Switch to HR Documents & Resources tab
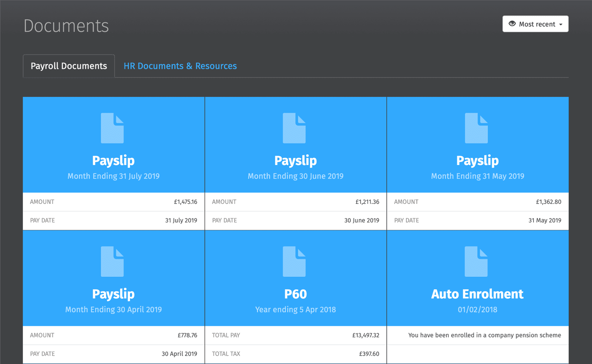The image size is (592, 364). click(180, 66)
